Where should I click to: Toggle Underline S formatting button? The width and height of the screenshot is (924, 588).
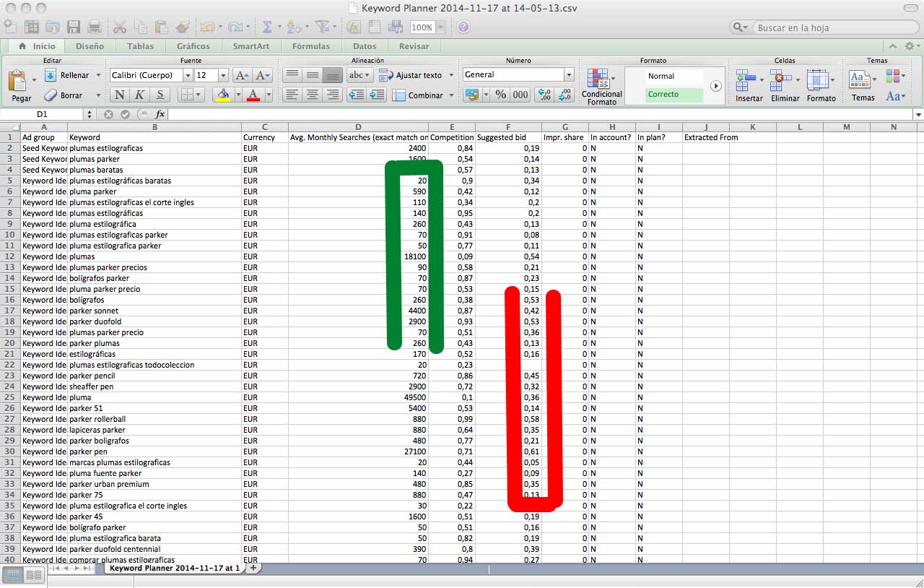pyautogui.click(x=160, y=95)
